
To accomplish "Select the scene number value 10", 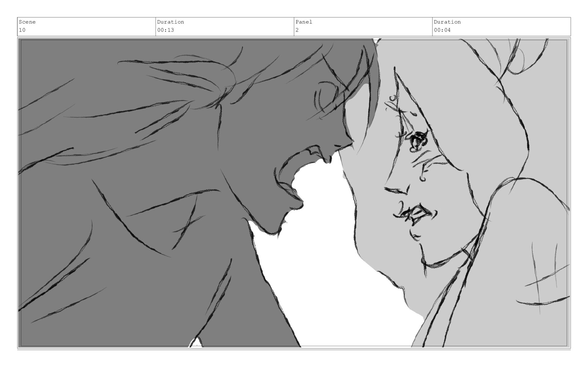I will (22, 30).
